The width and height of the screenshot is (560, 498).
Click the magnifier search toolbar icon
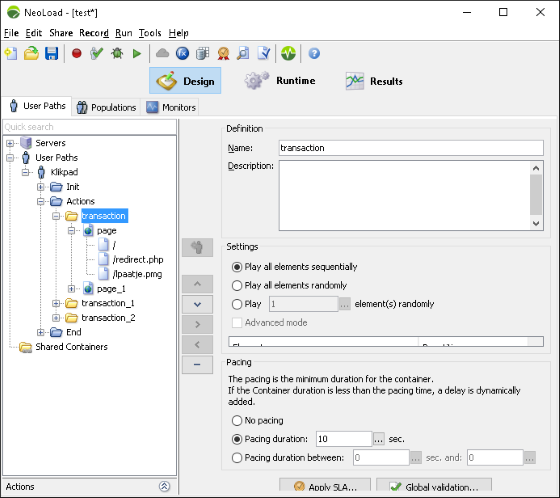243,54
